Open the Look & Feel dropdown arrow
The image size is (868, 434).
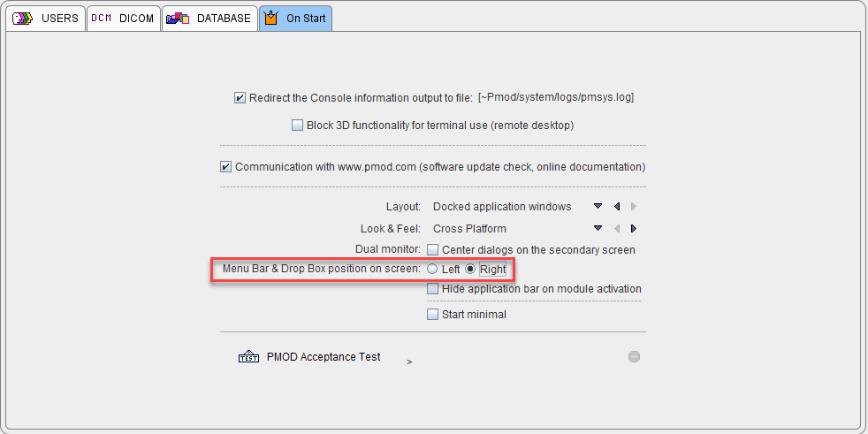tap(598, 228)
